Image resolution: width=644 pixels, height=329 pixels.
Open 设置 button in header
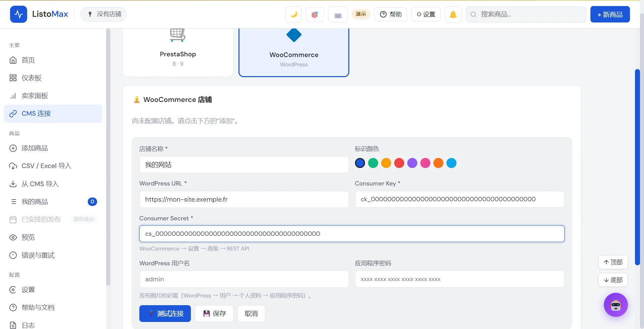click(x=426, y=14)
